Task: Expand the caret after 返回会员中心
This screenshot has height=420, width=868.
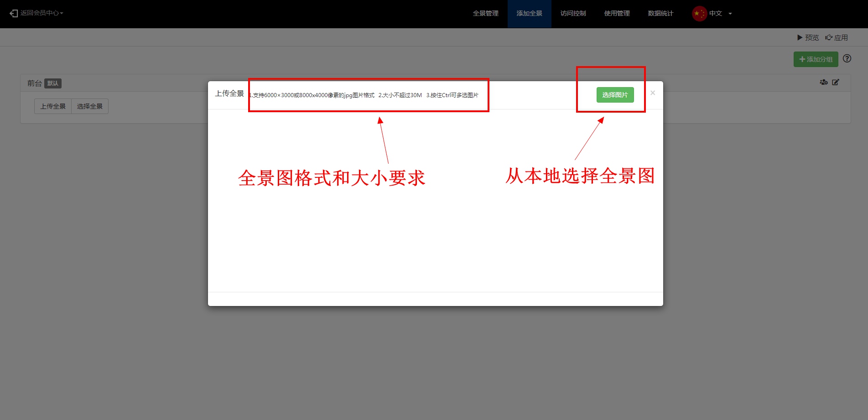Action: tap(62, 13)
